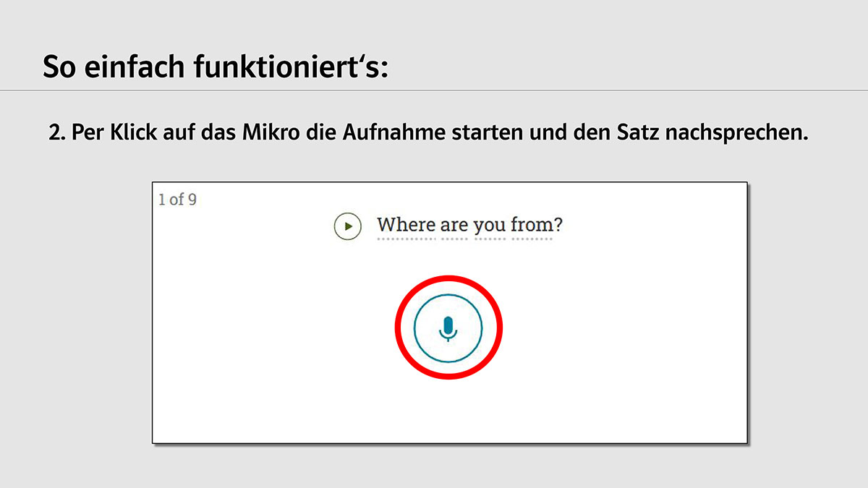Screen dimensions: 868x488
Task: Click the blank area below the microphone
Action: (448, 411)
